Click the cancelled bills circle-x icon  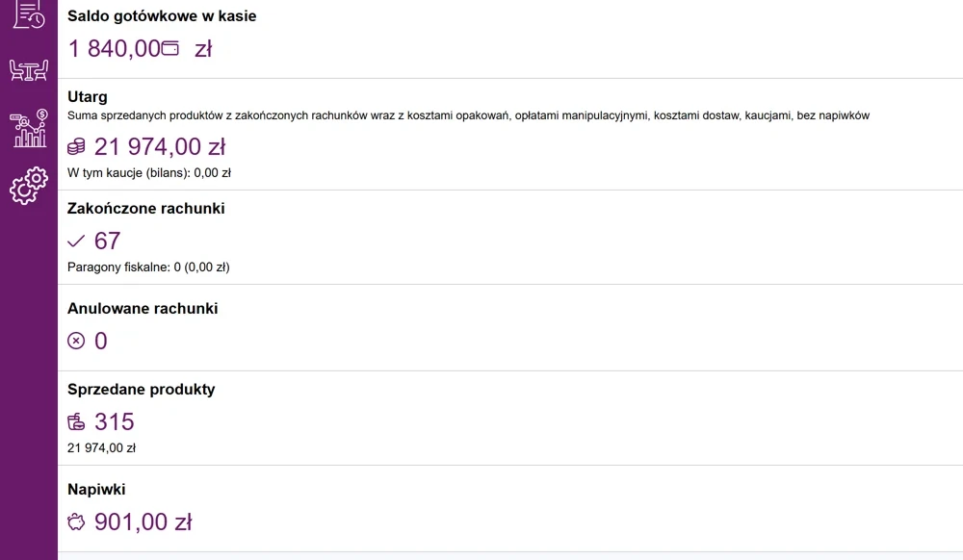point(76,341)
